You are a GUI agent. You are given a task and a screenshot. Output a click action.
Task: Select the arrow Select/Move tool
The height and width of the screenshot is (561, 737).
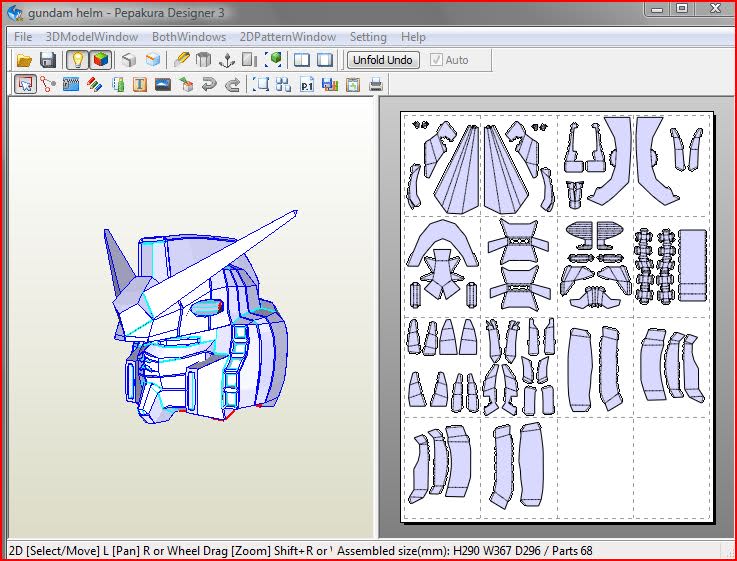(25, 85)
